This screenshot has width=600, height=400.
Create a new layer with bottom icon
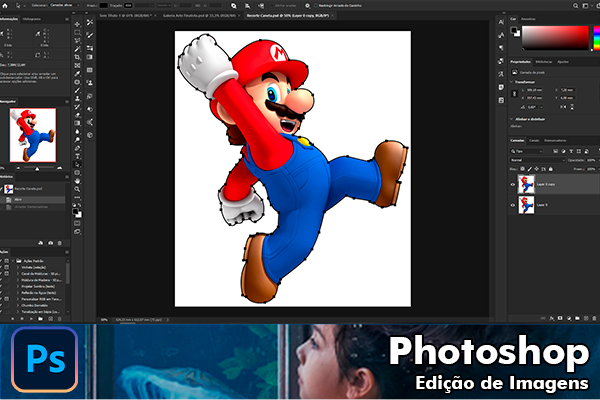click(586, 318)
